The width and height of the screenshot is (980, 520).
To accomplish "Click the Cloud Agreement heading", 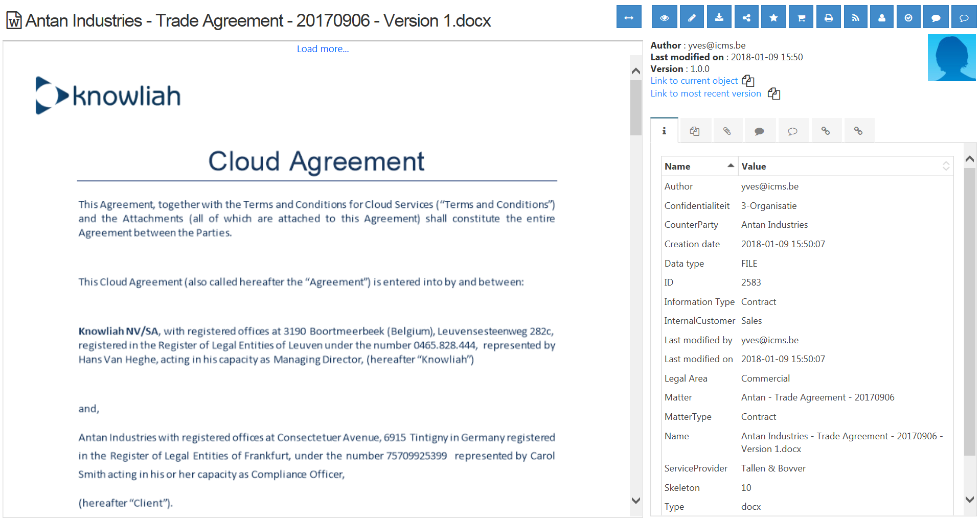I will click(x=316, y=161).
